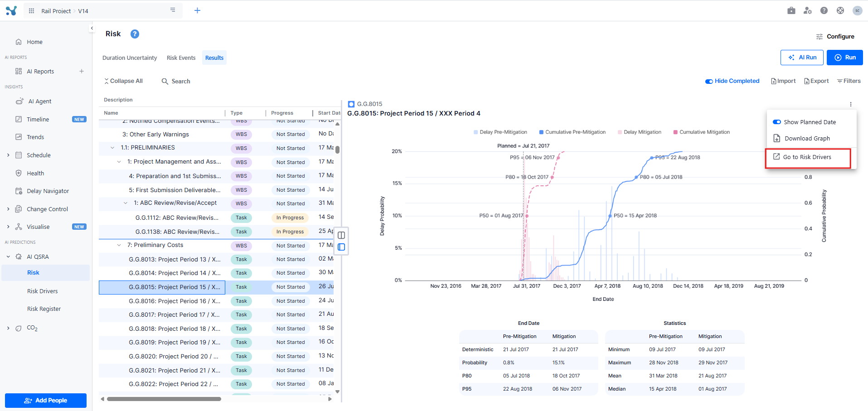Viewport: 868px width, 411px height.
Task: Click the Export icon button
Action: coord(816,81)
